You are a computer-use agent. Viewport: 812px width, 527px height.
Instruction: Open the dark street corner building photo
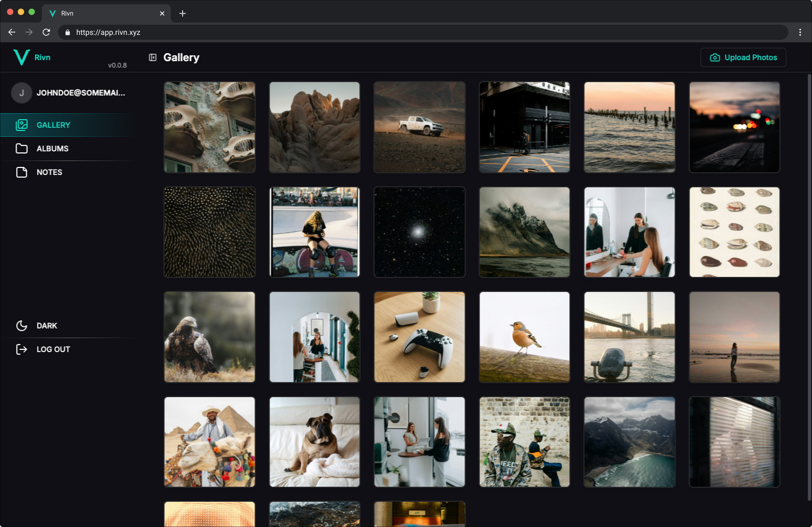[x=525, y=127]
